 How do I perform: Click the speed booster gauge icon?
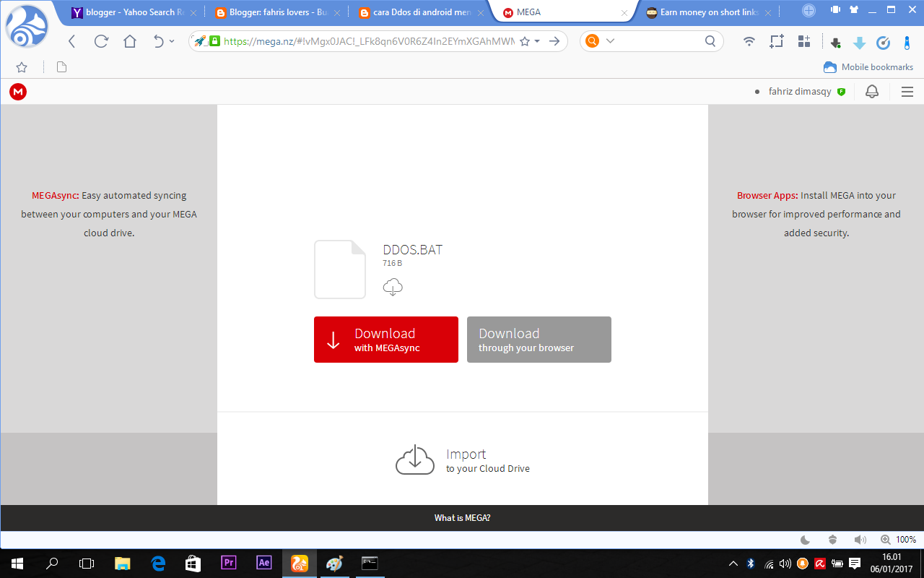pos(883,43)
